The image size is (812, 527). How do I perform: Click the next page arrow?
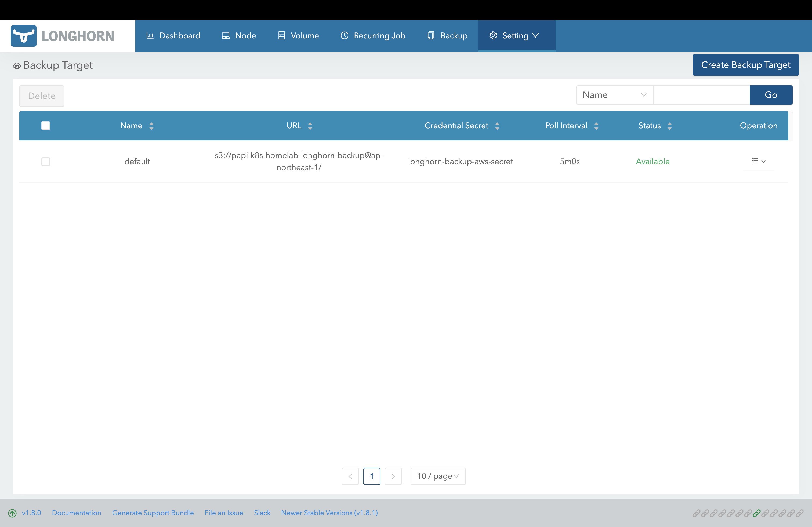tap(393, 476)
